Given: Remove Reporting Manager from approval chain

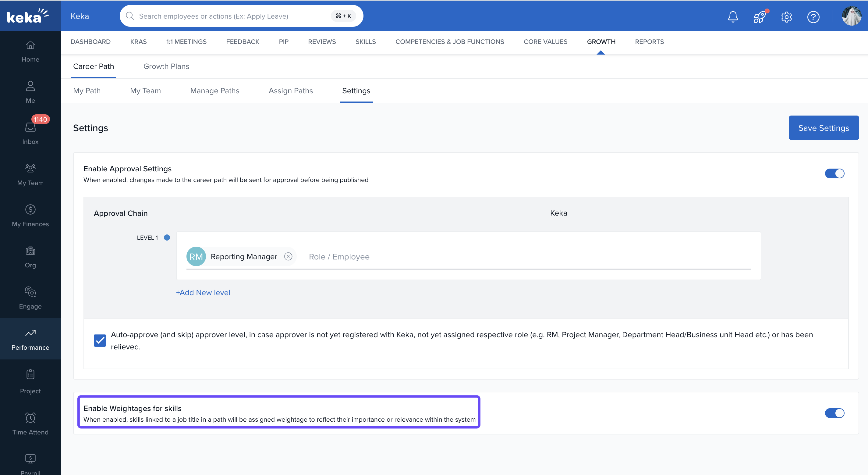Looking at the screenshot, I should point(288,256).
